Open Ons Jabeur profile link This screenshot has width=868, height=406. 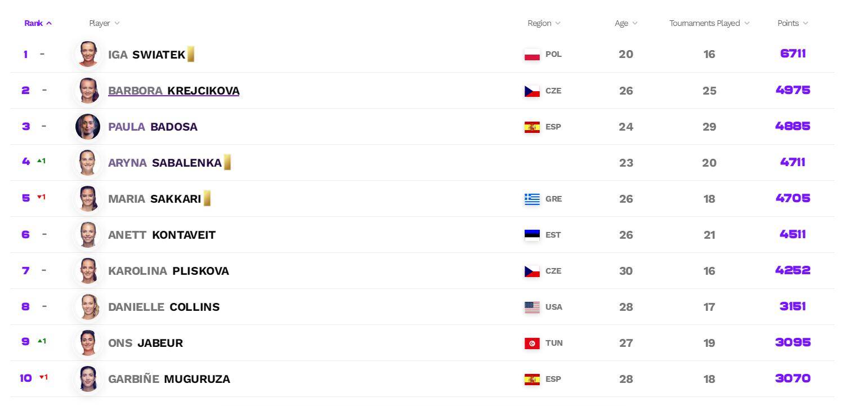pos(145,343)
